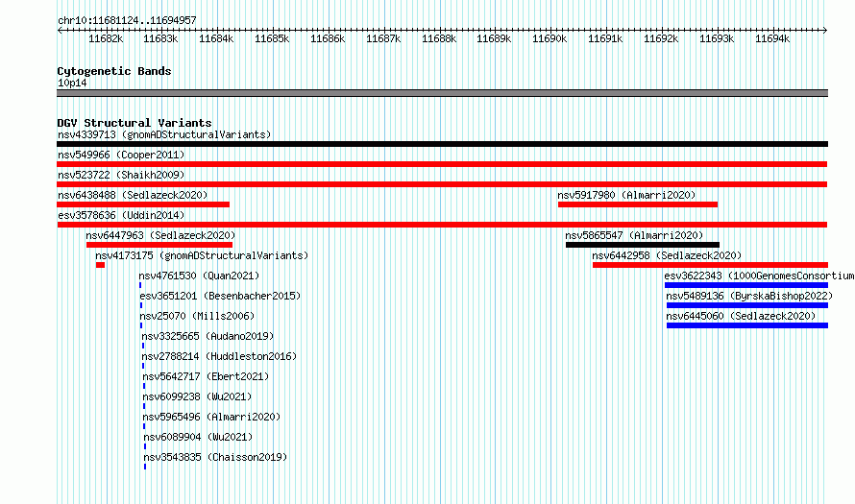Click the 11691k ruler tick
This screenshot has height=504, width=855.
605,38
